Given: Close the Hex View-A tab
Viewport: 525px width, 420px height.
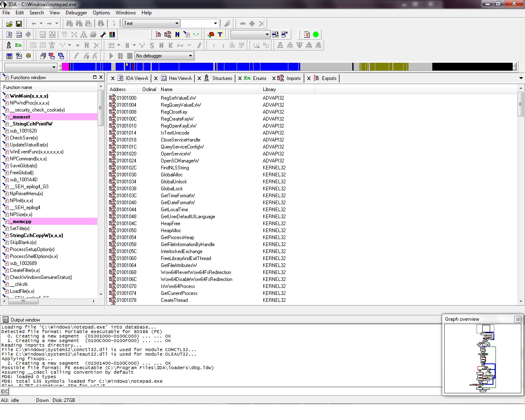Looking at the screenshot, I should point(156,78).
